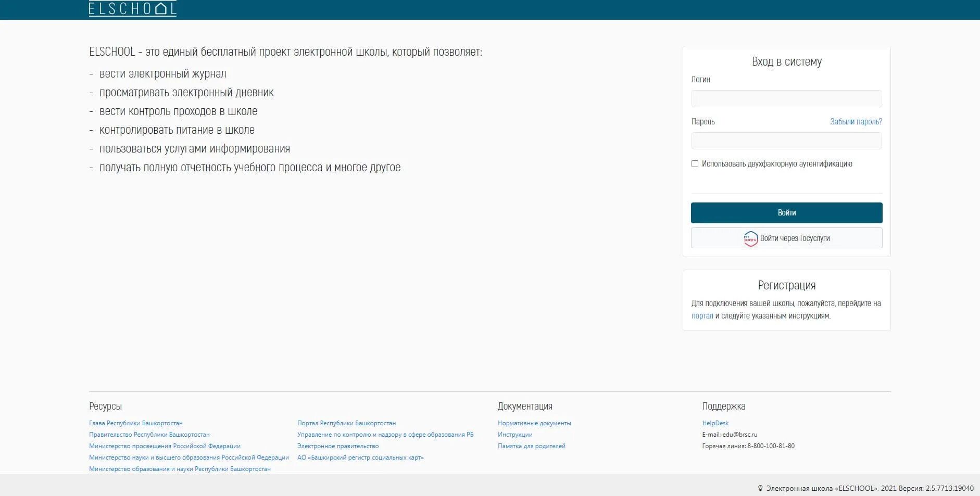Focus the Логин input field
The height and width of the screenshot is (496, 980).
(786, 98)
